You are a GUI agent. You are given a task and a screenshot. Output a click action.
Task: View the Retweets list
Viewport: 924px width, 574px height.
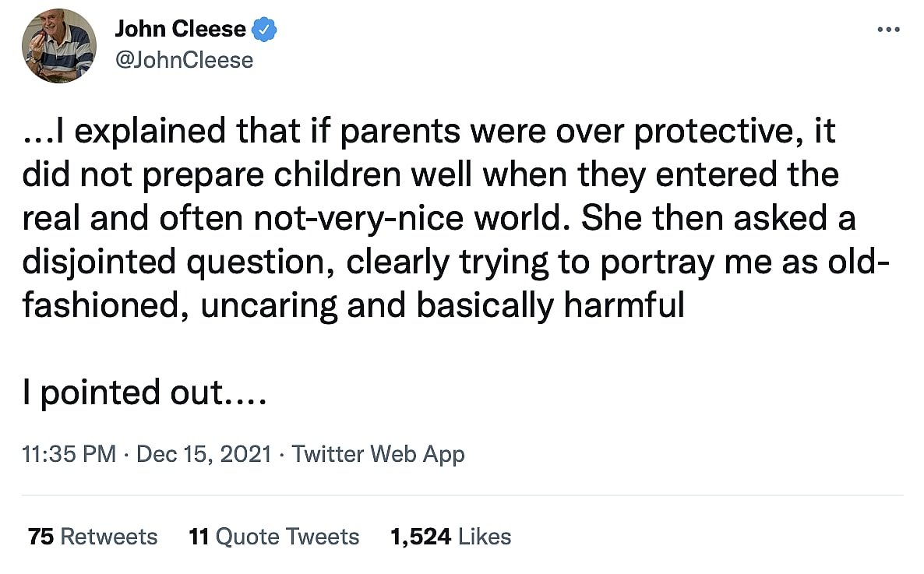108,537
